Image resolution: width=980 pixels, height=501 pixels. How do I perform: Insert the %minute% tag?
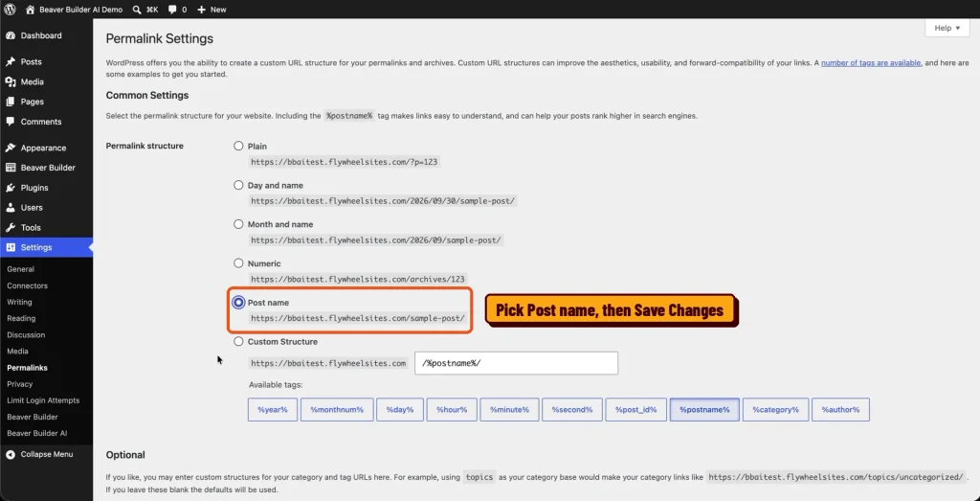click(x=509, y=410)
